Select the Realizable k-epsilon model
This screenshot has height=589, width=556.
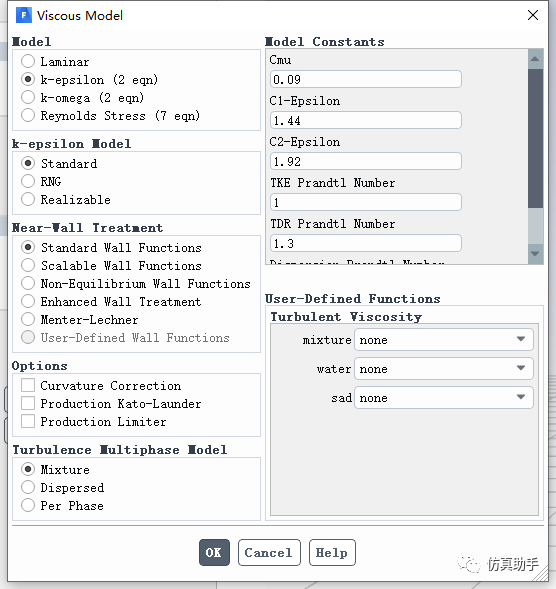(28, 199)
